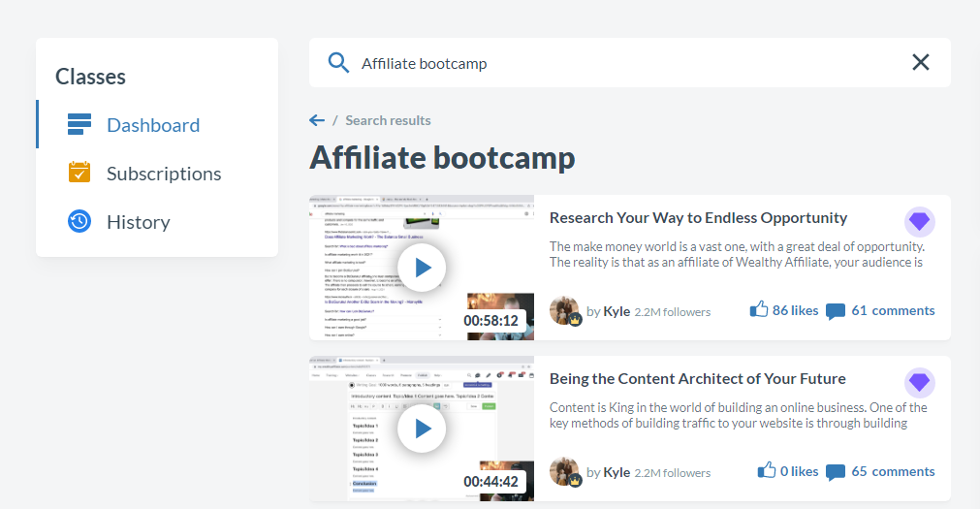Open Research Your Way to Endless Opportunity title
The image size is (980, 509).
pos(698,218)
